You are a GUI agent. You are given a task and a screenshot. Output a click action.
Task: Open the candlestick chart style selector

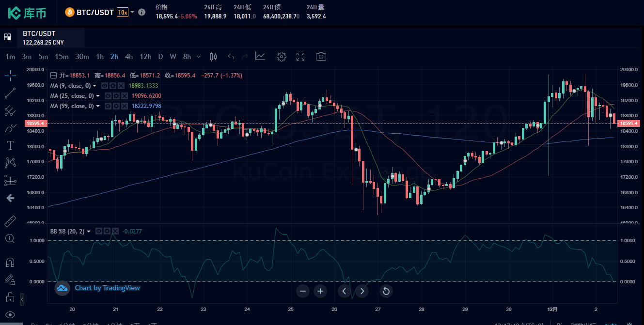213,57
